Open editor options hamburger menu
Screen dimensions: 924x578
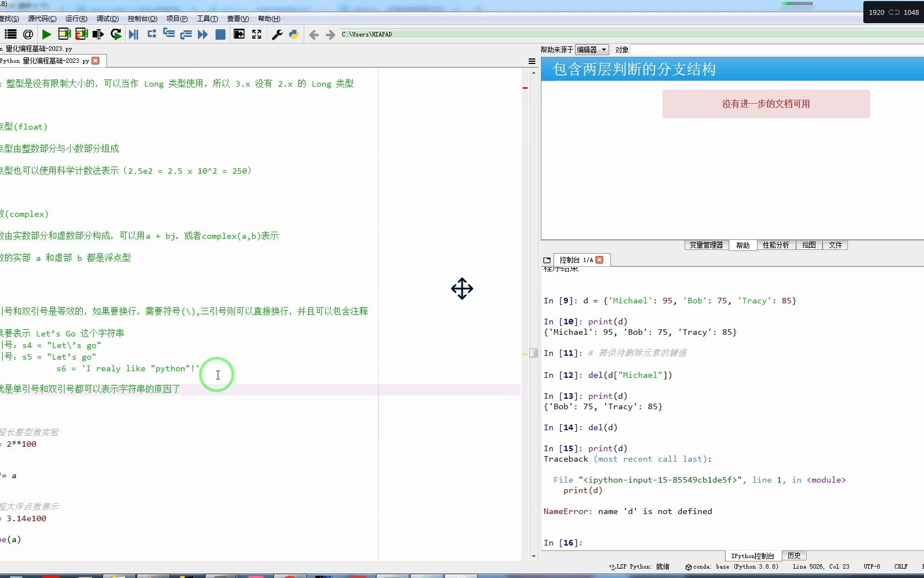point(532,61)
